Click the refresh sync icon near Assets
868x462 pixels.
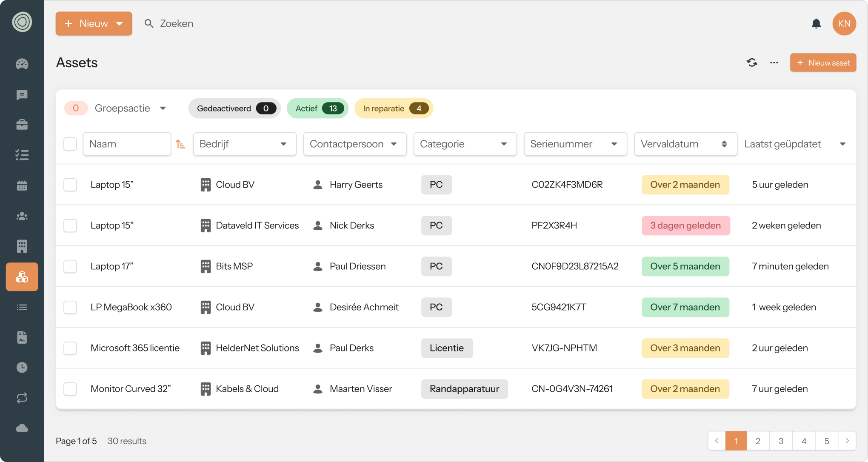pyautogui.click(x=752, y=63)
